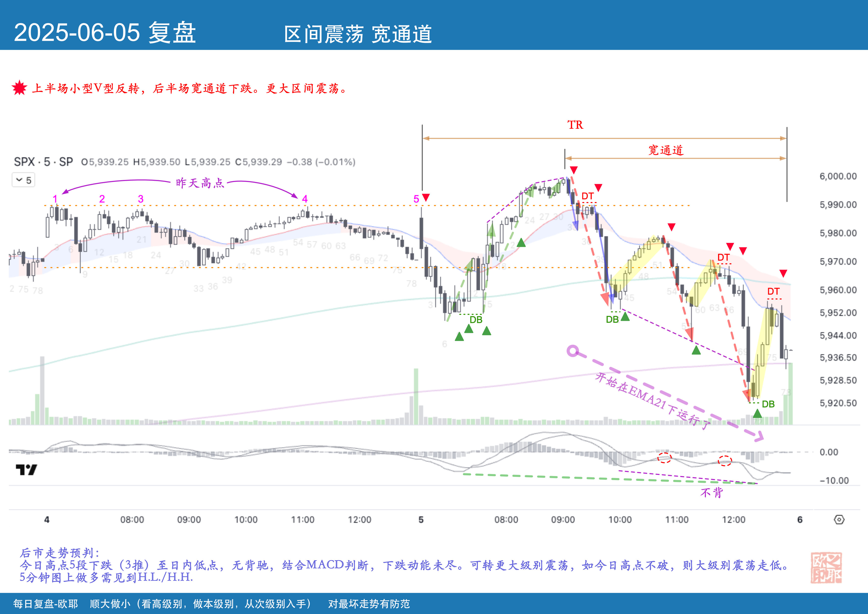Click the TradingView logo icon
The height and width of the screenshot is (614, 868).
pos(26,470)
